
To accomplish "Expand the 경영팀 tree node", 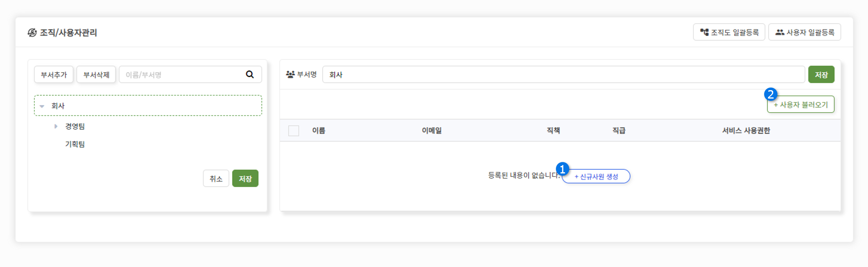I will (x=56, y=126).
